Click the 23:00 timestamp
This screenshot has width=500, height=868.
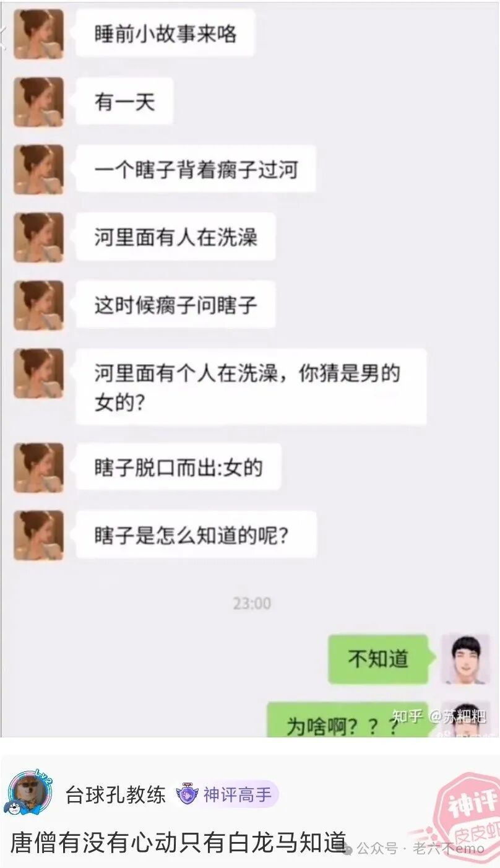pos(252,603)
